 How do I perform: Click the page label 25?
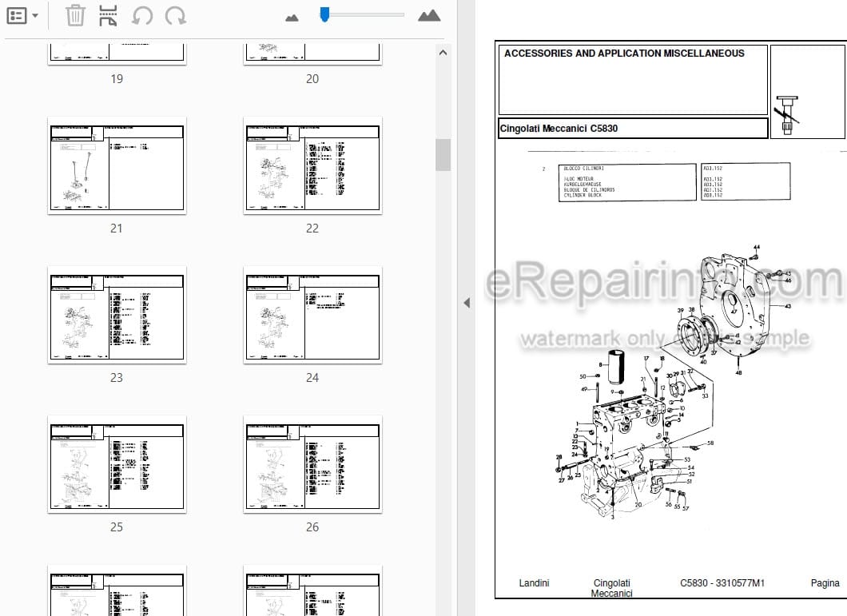[x=117, y=527]
